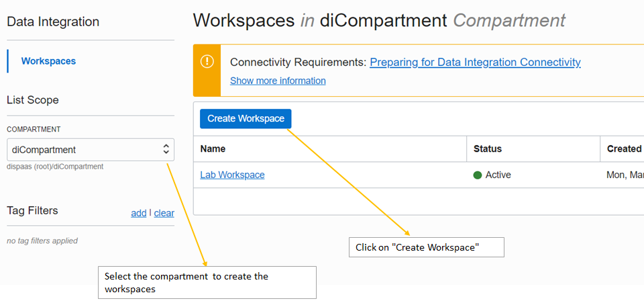Sort by the Status column header
644x303 pixels.
tap(487, 148)
